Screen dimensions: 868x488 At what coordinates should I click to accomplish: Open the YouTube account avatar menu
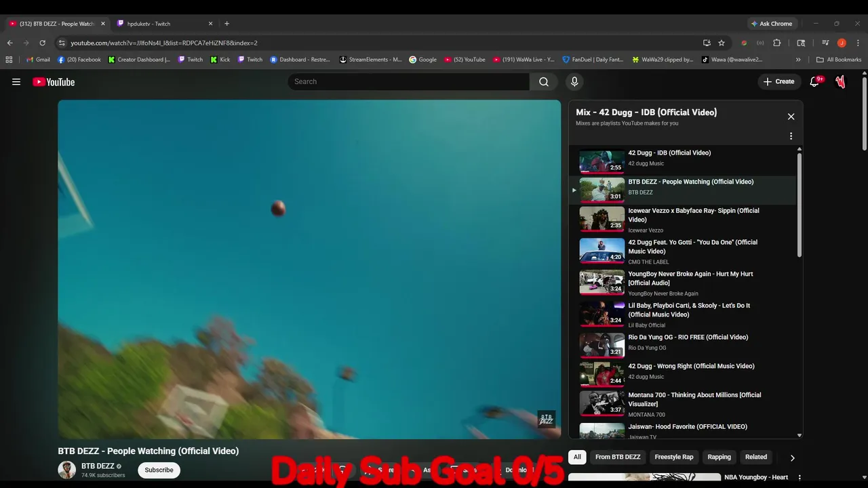(841, 82)
